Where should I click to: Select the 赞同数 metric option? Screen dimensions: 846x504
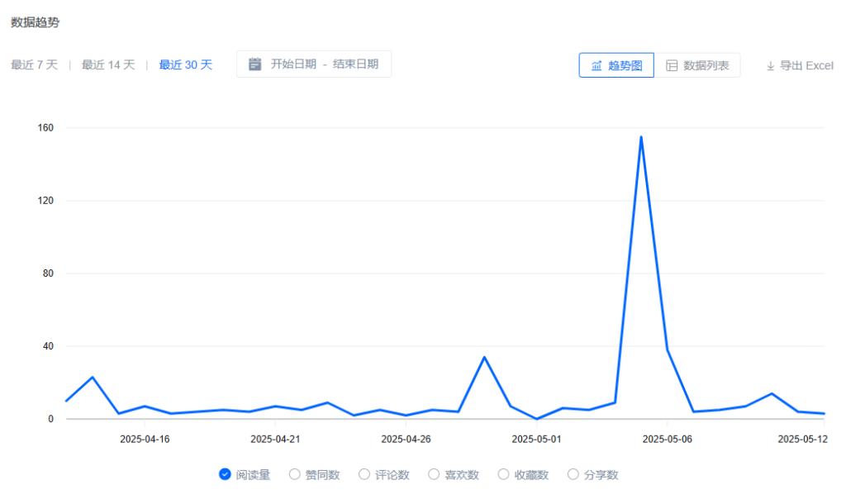tap(294, 474)
